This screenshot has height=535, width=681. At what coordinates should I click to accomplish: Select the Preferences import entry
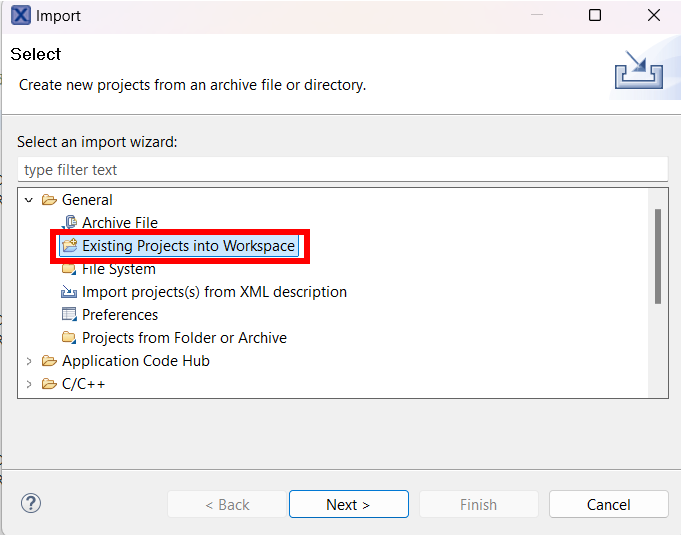[x=120, y=315]
